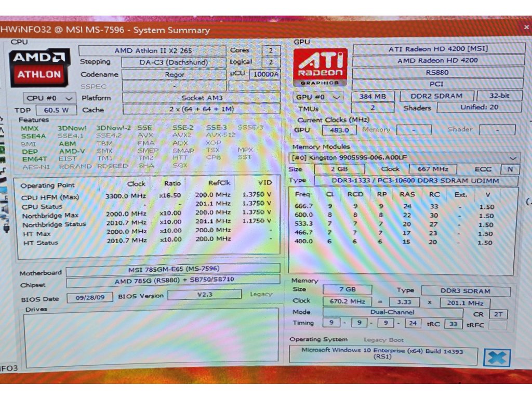Click the 384 MB video memory field
532x399 pixels.
pos(373,96)
